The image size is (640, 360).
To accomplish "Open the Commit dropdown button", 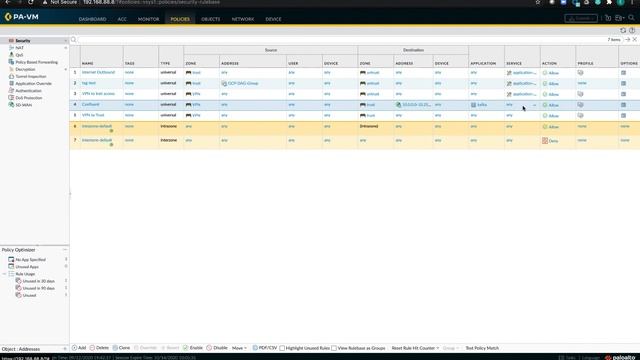I will (581, 18).
